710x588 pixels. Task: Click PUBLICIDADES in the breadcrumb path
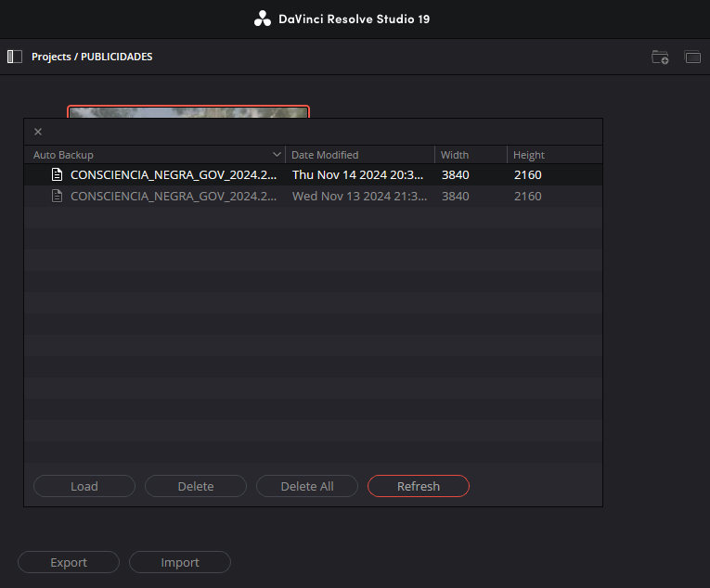coord(116,57)
